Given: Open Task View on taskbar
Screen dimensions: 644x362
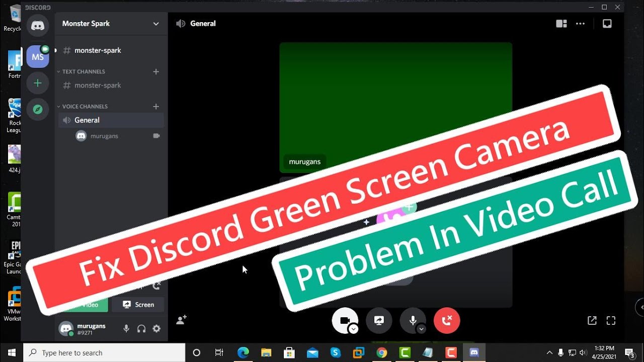Looking at the screenshot, I should 219,352.
